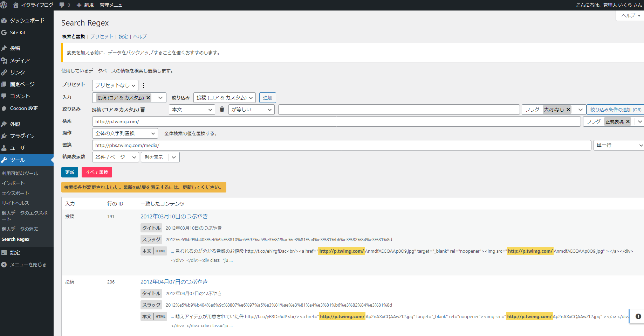Expand the 全体の文字列置換 operation dropdown
This screenshot has width=644, height=336.
(x=125, y=133)
